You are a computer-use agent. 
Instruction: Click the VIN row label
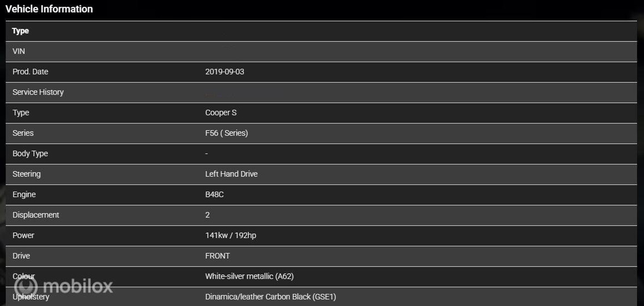tap(19, 51)
